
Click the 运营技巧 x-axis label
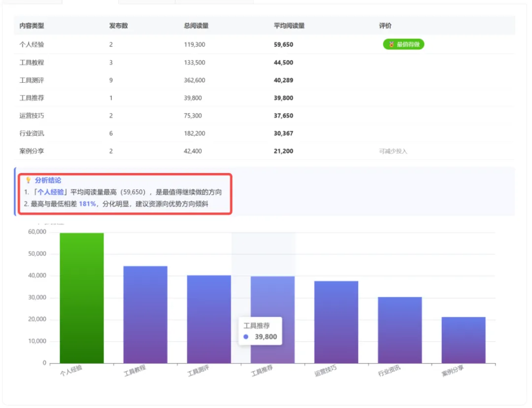point(326,371)
